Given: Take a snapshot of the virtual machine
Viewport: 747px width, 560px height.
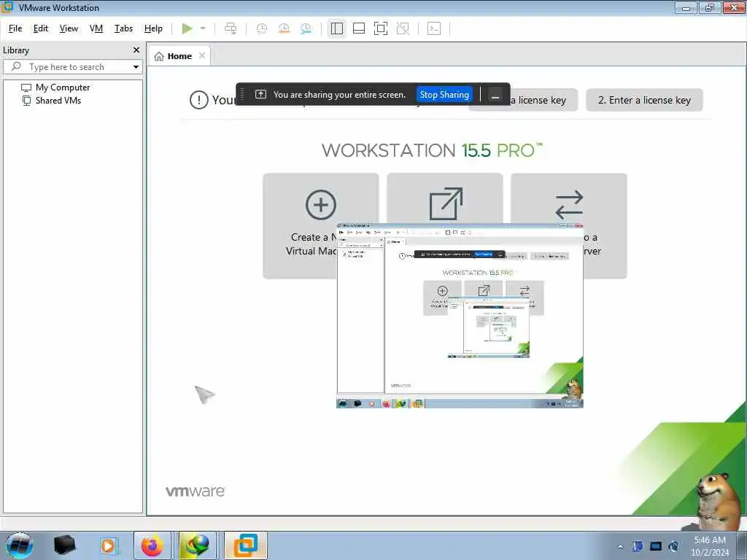Looking at the screenshot, I should click(x=262, y=28).
